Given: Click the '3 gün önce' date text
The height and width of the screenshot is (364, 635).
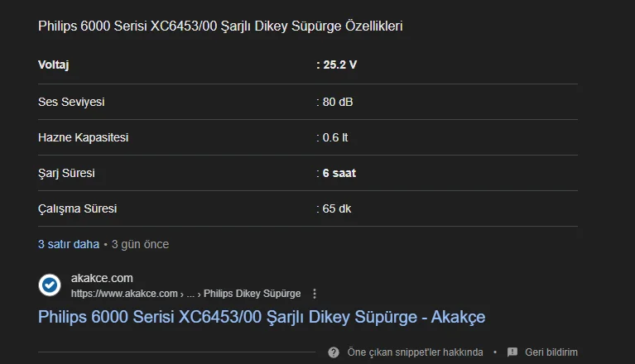Looking at the screenshot, I should 140,244.
